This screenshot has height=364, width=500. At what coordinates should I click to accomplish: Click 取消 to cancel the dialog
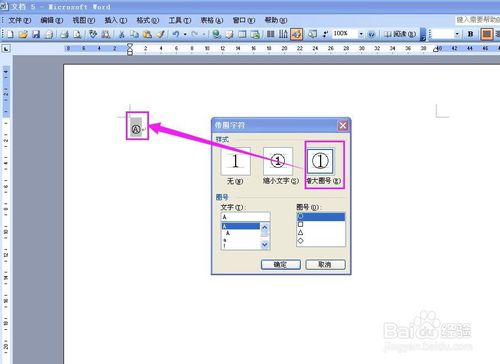point(325,265)
